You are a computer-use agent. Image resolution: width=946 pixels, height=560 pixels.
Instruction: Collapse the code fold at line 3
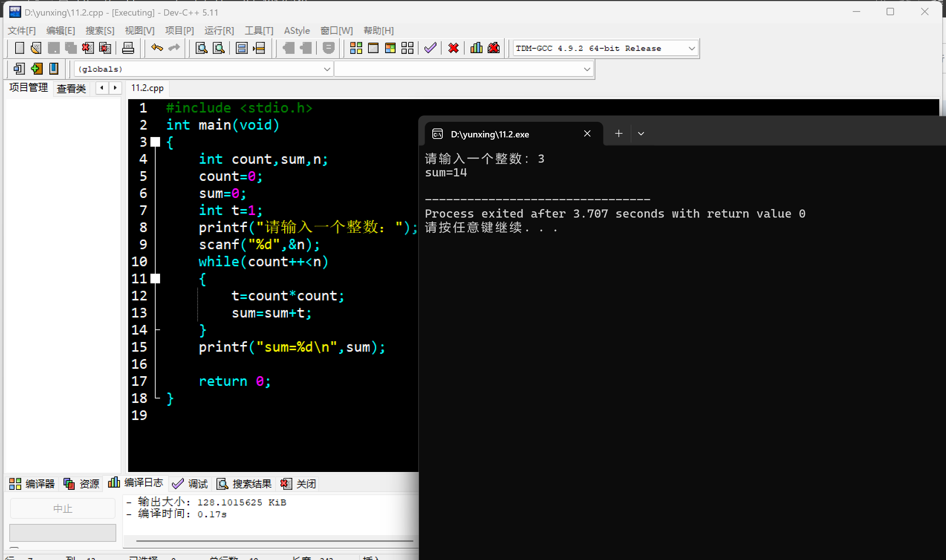pos(155,142)
